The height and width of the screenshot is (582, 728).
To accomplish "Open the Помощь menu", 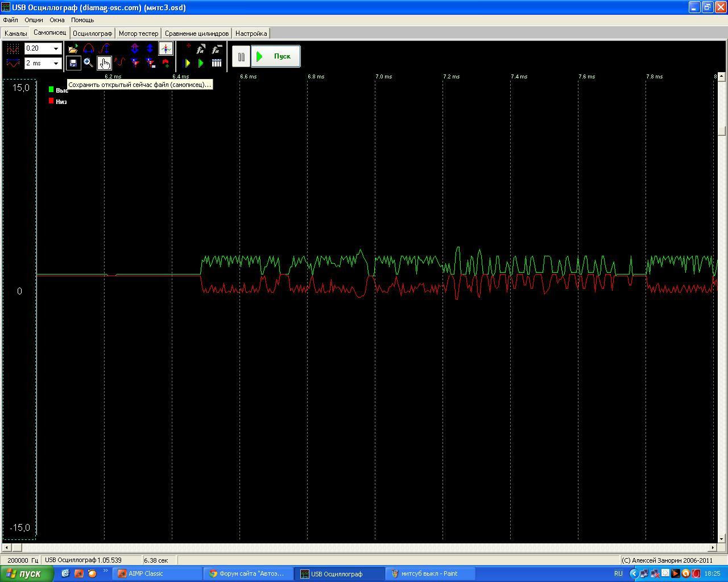I will (x=82, y=20).
